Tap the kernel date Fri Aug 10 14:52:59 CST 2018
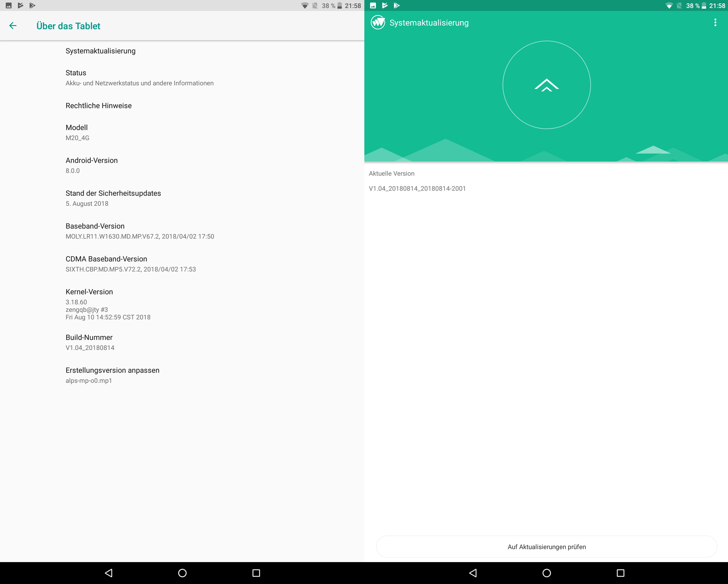This screenshot has height=584, width=728. point(108,317)
